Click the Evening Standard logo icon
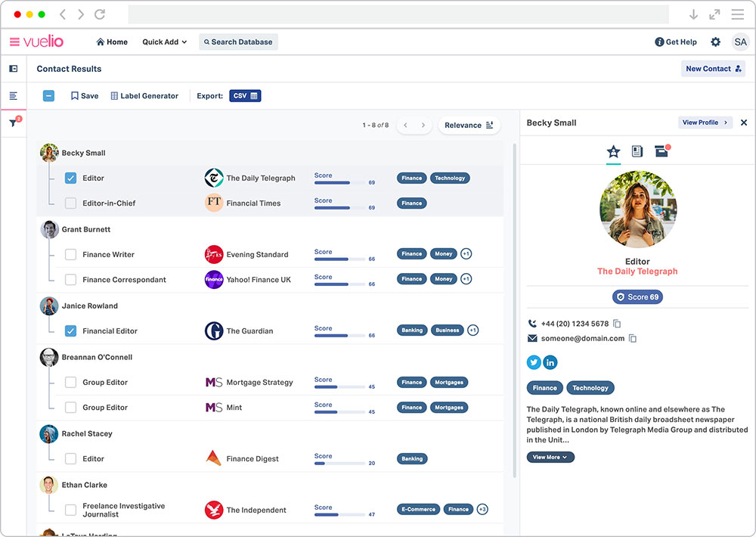The height and width of the screenshot is (537, 756). point(214,254)
